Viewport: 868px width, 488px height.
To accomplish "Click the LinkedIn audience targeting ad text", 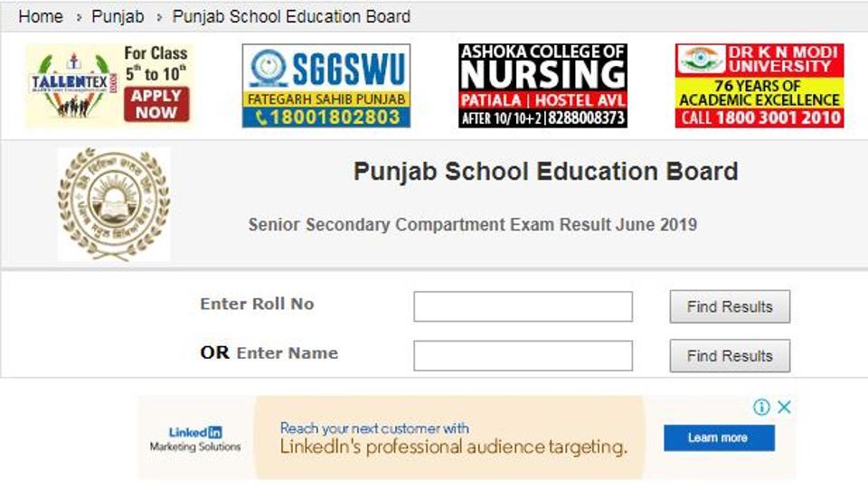I will 452,438.
